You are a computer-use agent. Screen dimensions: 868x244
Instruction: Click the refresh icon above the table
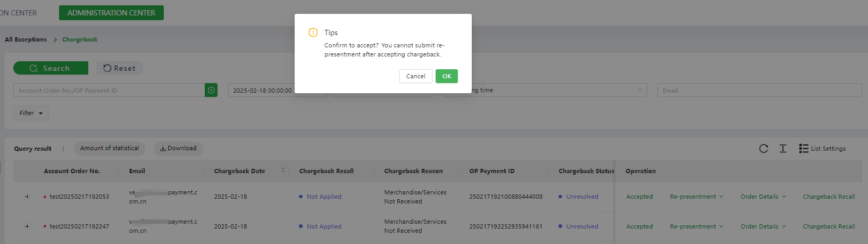[x=763, y=149]
